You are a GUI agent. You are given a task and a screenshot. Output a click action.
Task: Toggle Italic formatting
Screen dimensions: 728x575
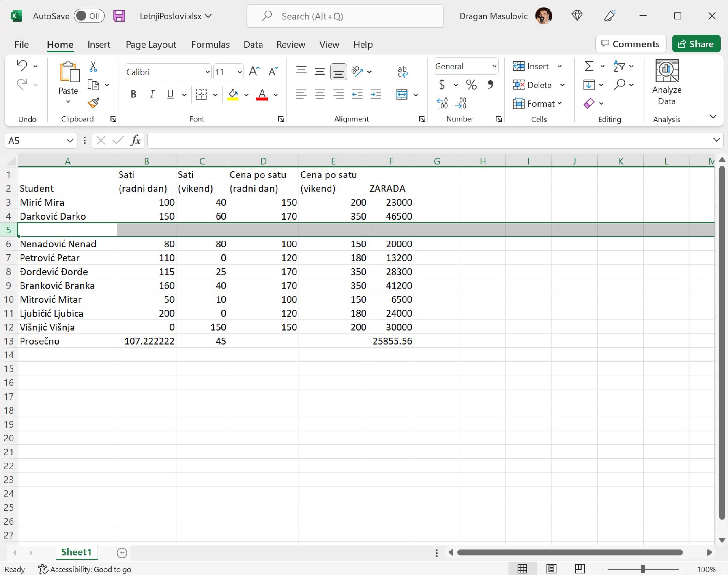tap(152, 95)
